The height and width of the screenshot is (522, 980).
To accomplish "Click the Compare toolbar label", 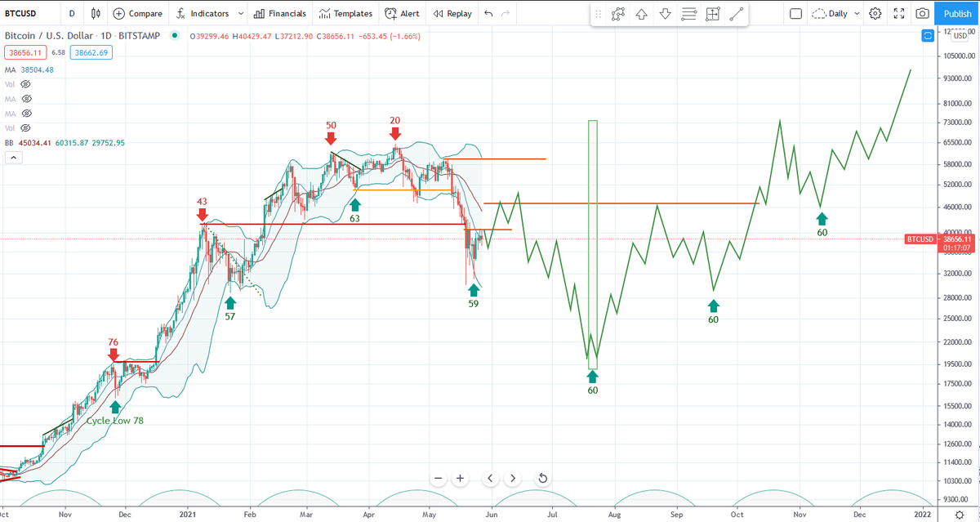I will 145,14.
